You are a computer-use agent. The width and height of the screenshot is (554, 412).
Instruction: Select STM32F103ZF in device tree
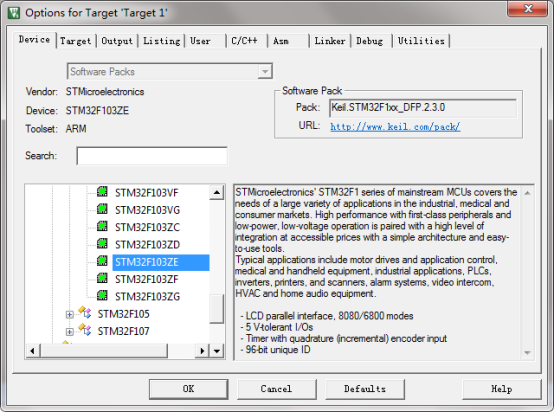[x=147, y=279]
